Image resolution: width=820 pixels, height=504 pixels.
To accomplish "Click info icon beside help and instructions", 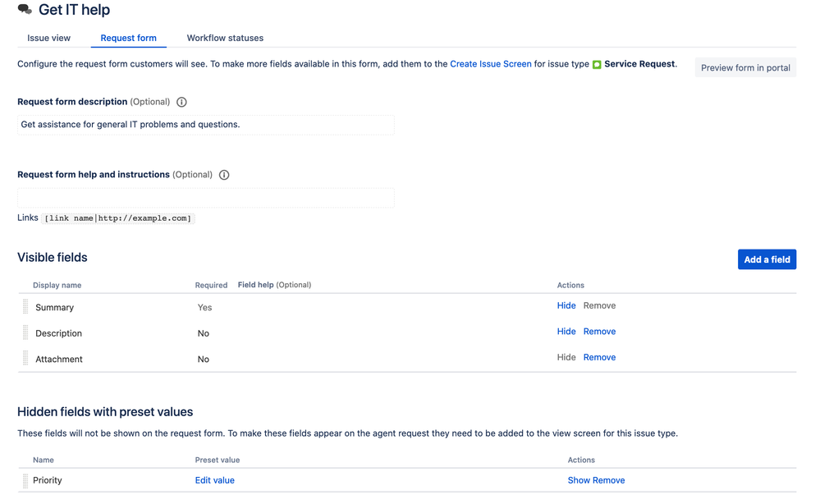I will 224,175.
